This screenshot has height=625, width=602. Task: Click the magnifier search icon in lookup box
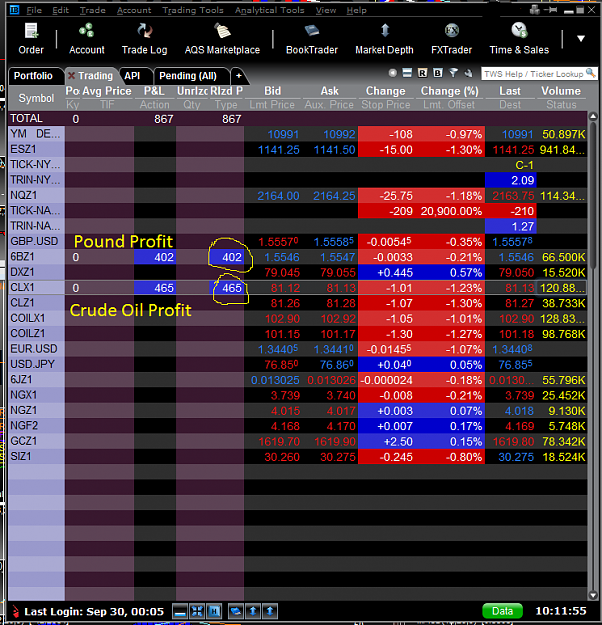(x=590, y=73)
